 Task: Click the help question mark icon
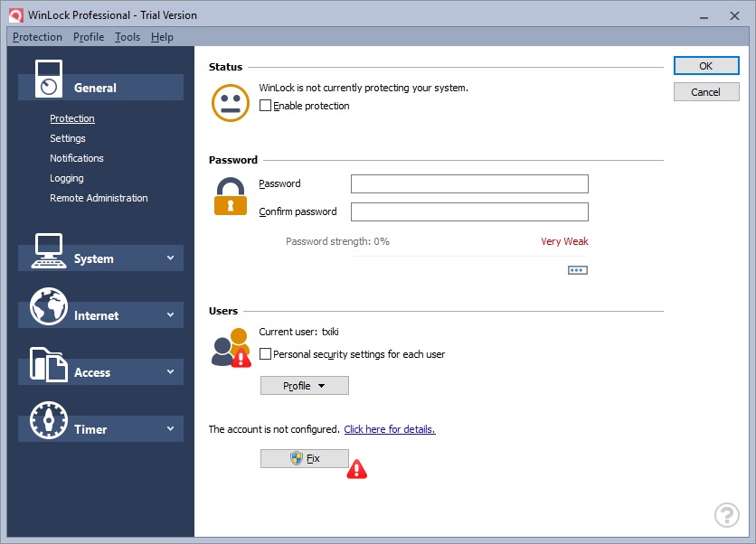click(x=726, y=515)
